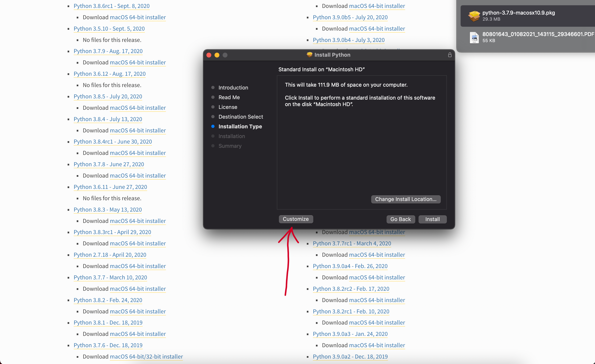The height and width of the screenshot is (364, 595).
Task: Click the Introduction step icon
Action: [213, 87]
